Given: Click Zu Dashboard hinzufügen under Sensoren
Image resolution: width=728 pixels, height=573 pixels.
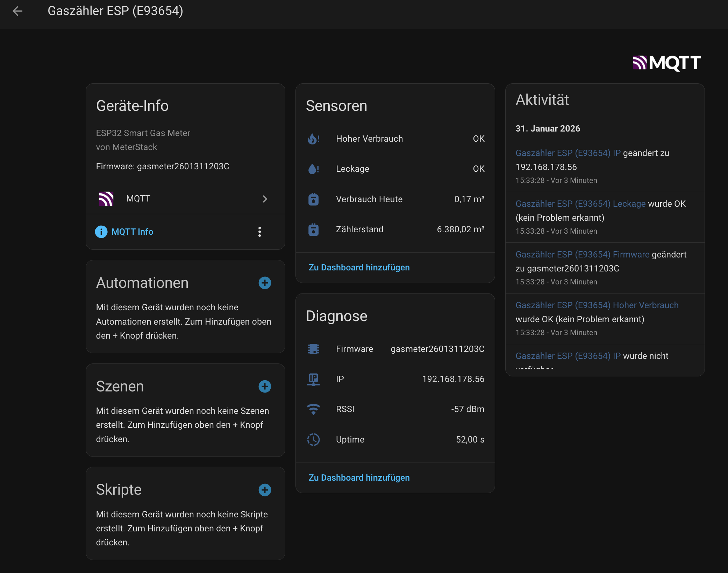Looking at the screenshot, I should [x=359, y=268].
